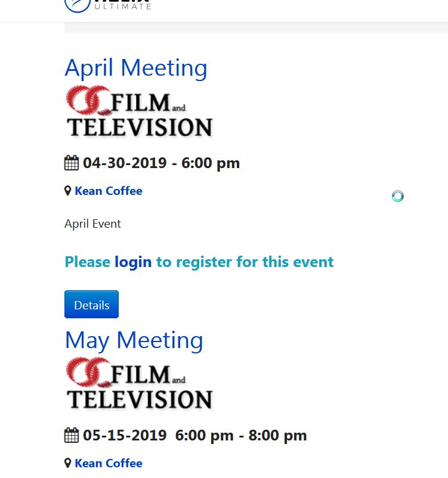Viewport: 448px width, 478px height.
Task: Open Kean Coffee location for May Meeting
Action: pyautogui.click(x=109, y=463)
